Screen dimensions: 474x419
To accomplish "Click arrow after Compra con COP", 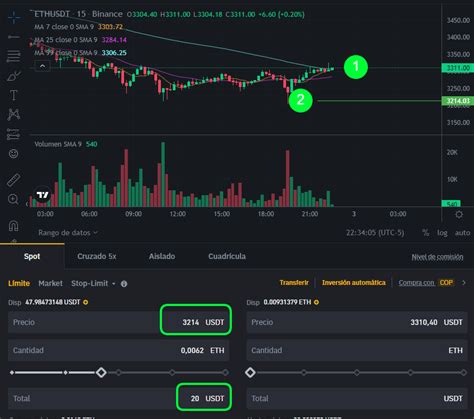I will tap(464, 283).
